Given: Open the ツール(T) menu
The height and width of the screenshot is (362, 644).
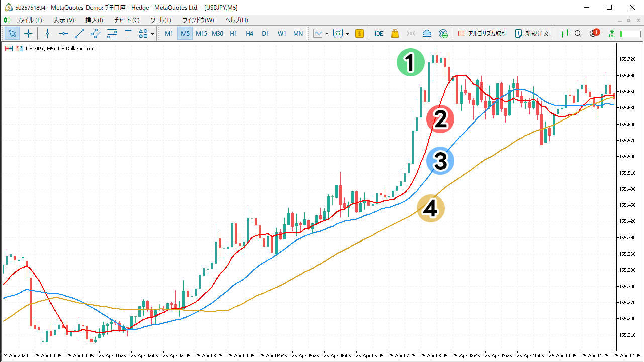Looking at the screenshot, I should [161, 20].
